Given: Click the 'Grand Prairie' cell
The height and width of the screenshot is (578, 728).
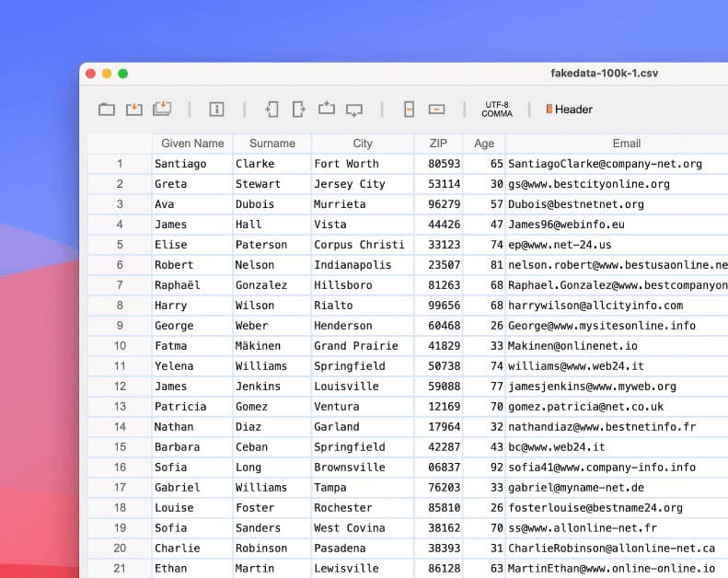Looking at the screenshot, I should coord(363,346).
